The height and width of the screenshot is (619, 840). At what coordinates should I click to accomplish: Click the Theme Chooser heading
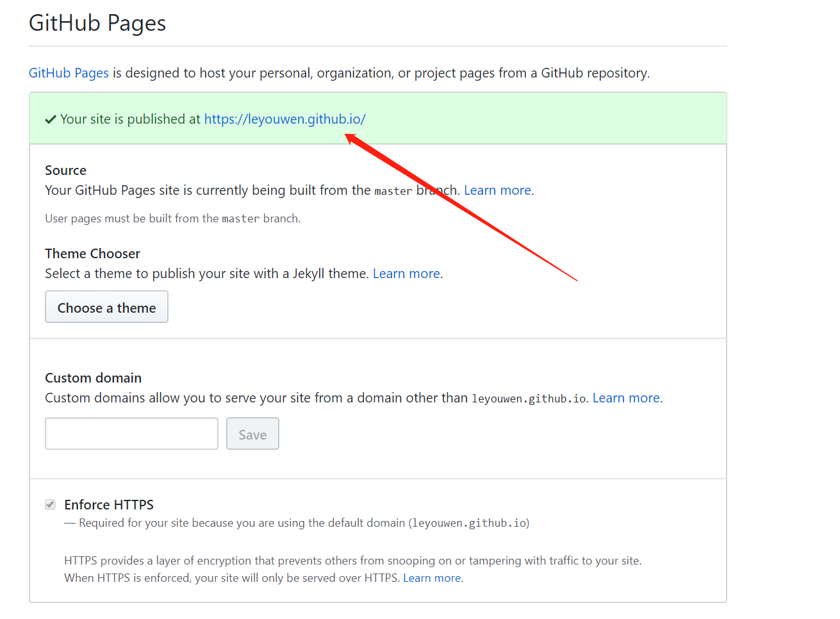point(92,254)
